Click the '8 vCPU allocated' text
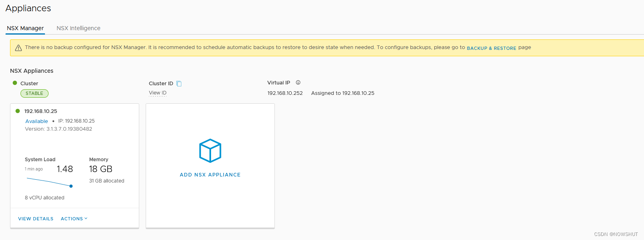The image size is (644, 240). [x=45, y=198]
